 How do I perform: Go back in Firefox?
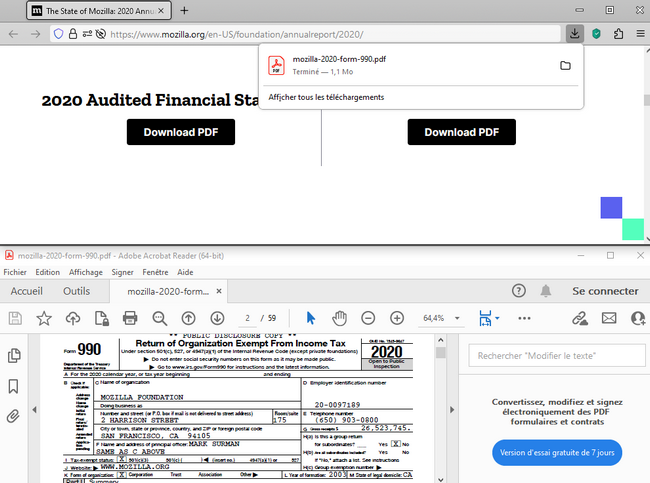click(13, 34)
